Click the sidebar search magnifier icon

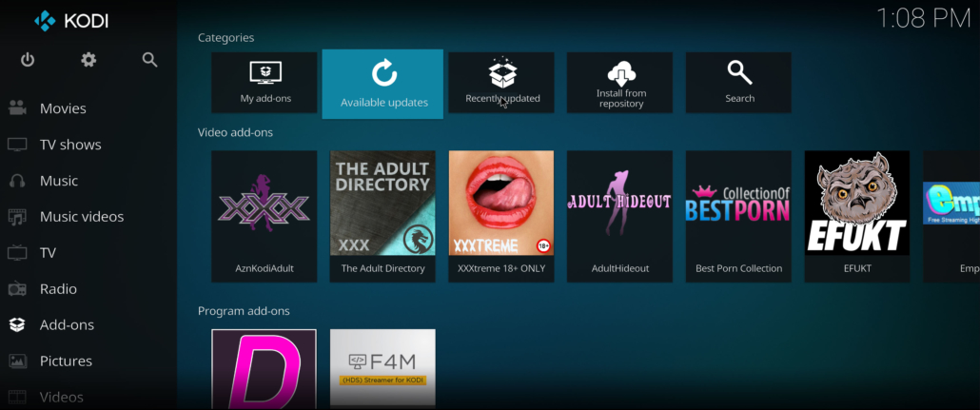(149, 60)
